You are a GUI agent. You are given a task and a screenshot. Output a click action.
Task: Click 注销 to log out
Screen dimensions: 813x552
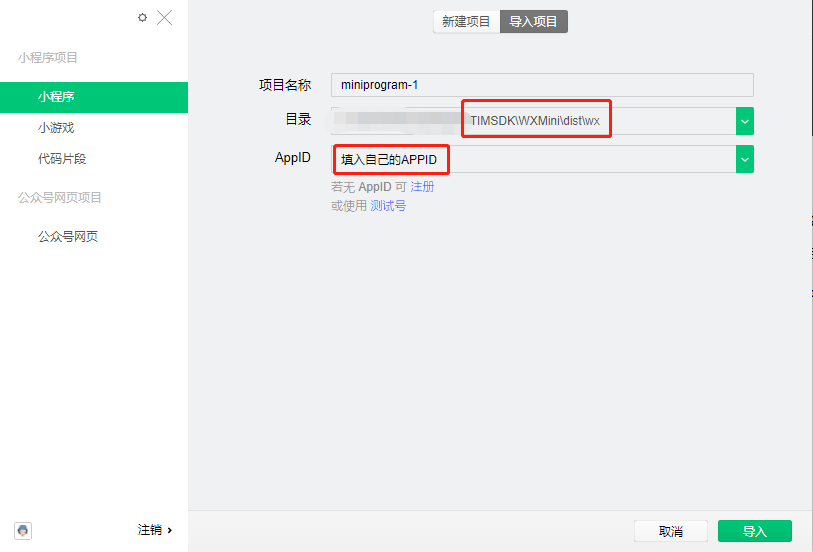pyautogui.click(x=155, y=530)
